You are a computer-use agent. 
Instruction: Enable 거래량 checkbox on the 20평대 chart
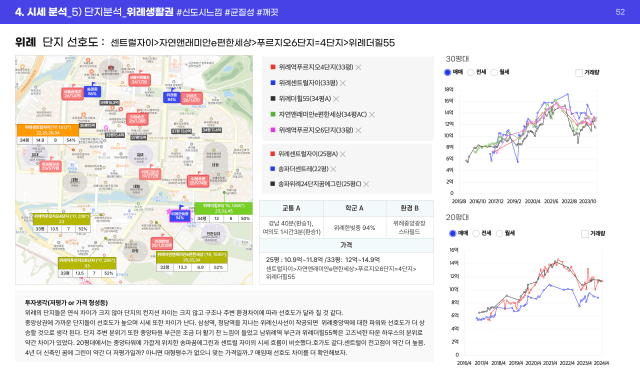[584, 234]
